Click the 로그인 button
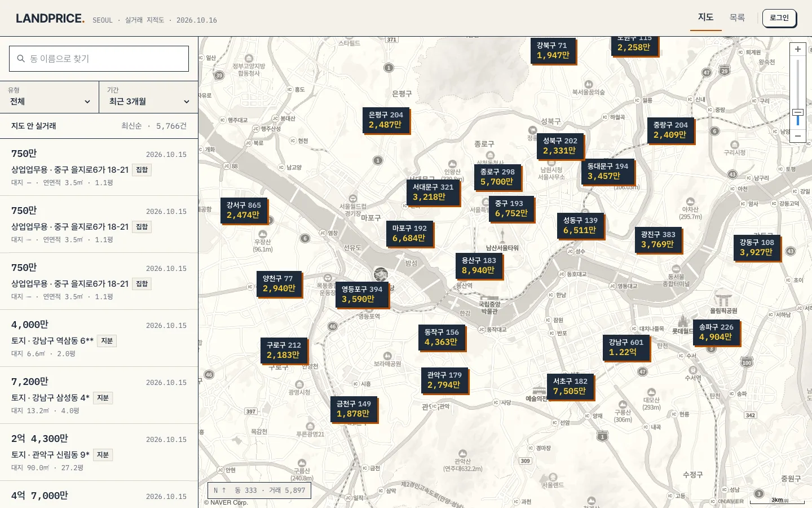This screenshot has width=812, height=508. point(779,18)
